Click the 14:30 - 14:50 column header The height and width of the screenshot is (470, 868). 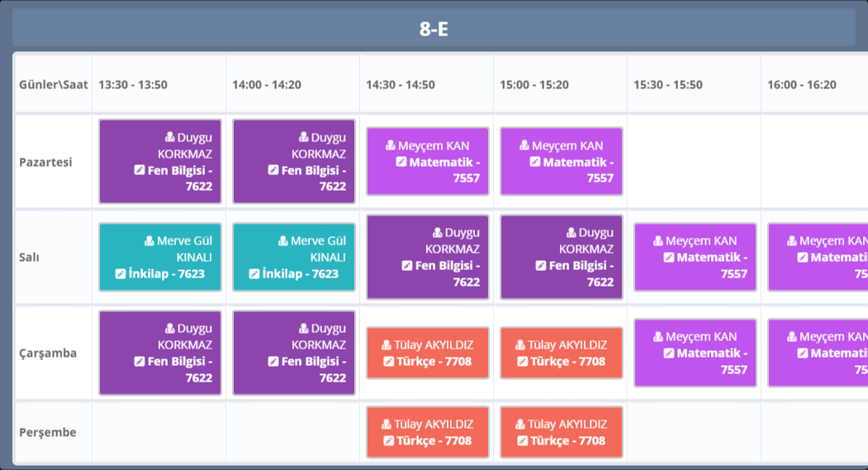click(x=401, y=85)
